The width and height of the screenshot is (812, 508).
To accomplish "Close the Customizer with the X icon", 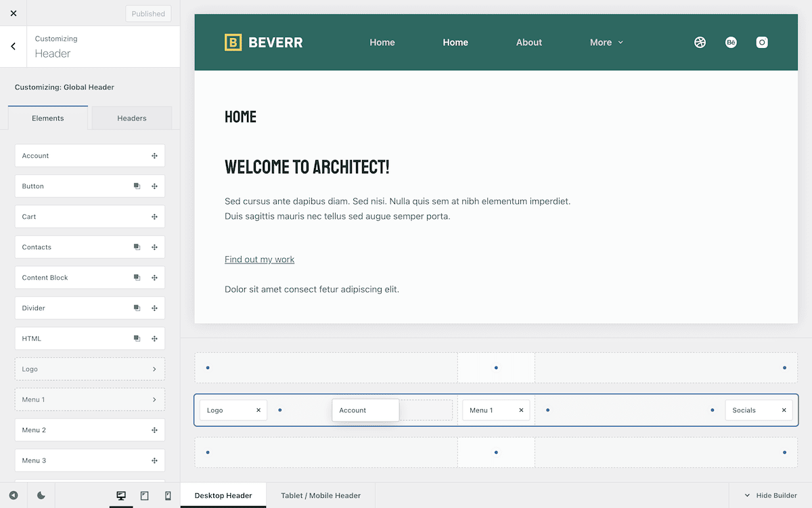I will pos(14,14).
